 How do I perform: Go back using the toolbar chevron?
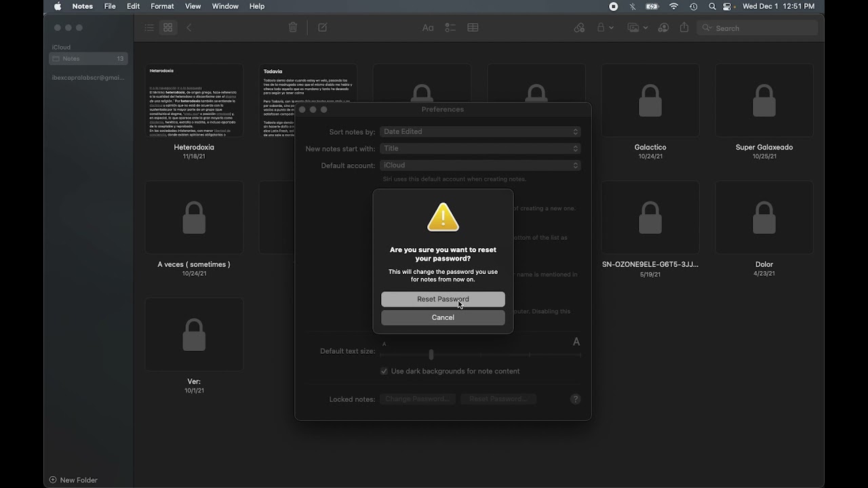(x=189, y=28)
